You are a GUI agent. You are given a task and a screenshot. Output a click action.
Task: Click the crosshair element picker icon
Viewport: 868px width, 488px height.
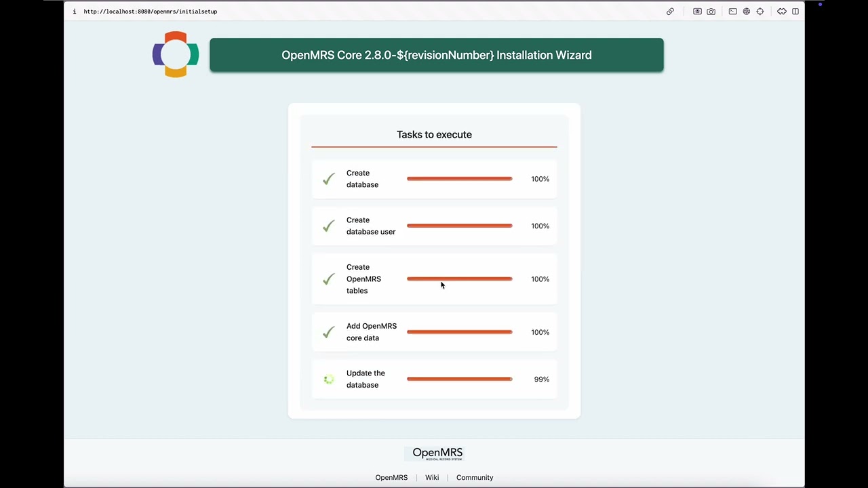(x=760, y=12)
